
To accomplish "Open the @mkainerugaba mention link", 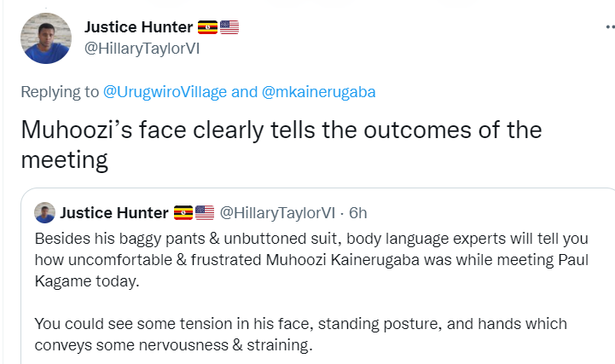I will pyautogui.click(x=316, y=91).
